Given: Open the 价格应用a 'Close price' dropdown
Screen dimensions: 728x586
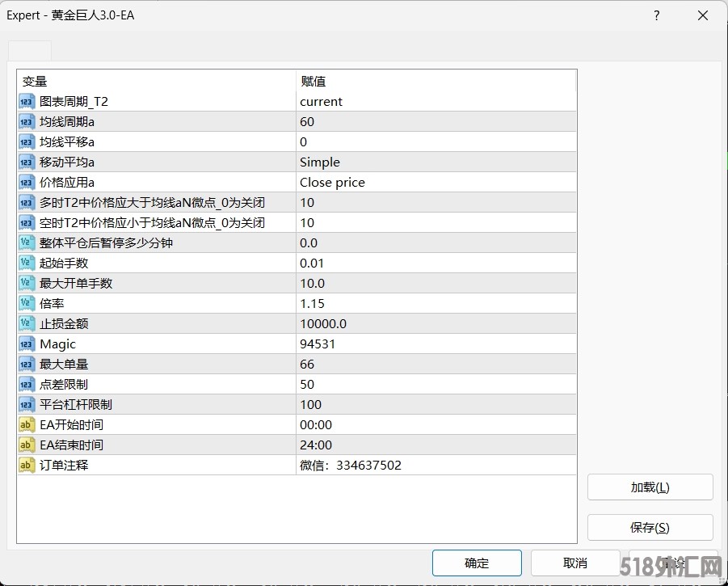Looking at the screenshot, I should pos(436,183).
